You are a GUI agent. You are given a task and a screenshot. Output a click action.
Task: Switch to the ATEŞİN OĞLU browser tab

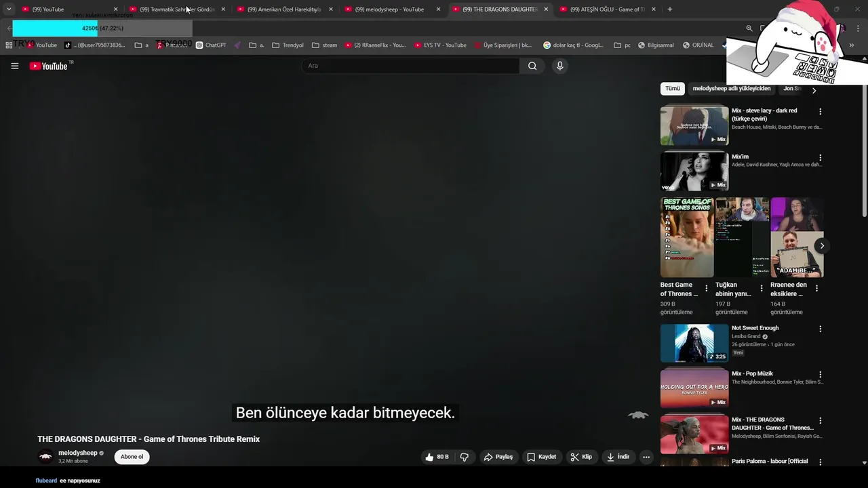pyautogui.click(x=607, y=9)
